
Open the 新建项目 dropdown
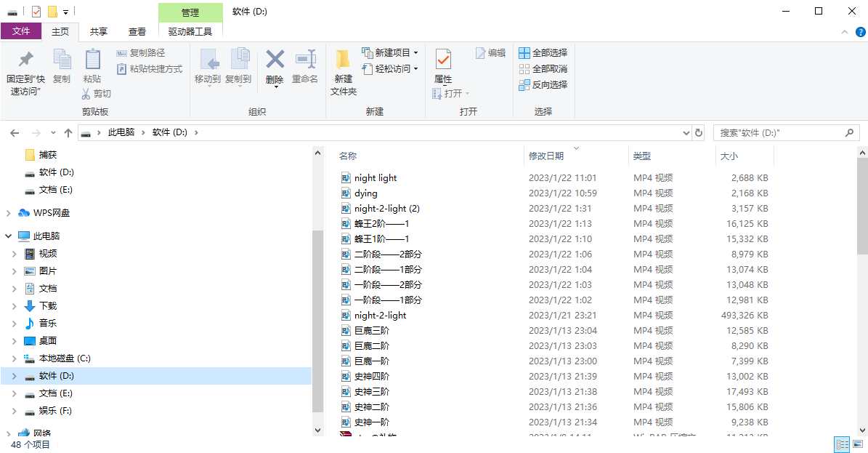pyautogui.click(x=415, y=53)
